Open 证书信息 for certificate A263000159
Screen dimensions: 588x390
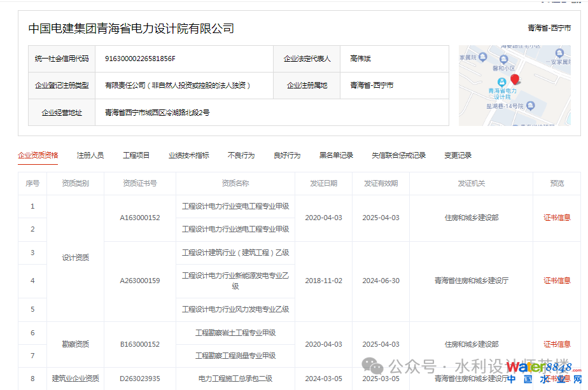pos(557,281)
